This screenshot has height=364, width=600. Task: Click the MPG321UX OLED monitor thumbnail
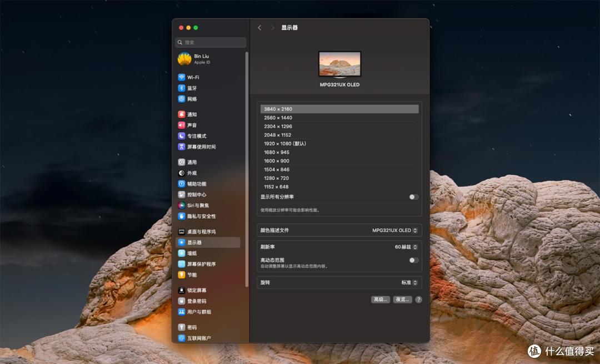(x=340, y=64)
